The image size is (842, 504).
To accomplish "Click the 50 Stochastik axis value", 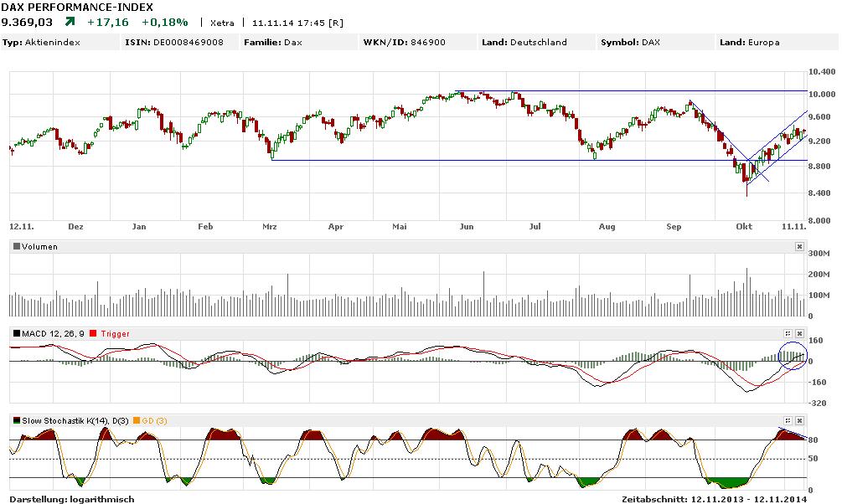I will 813,459.
